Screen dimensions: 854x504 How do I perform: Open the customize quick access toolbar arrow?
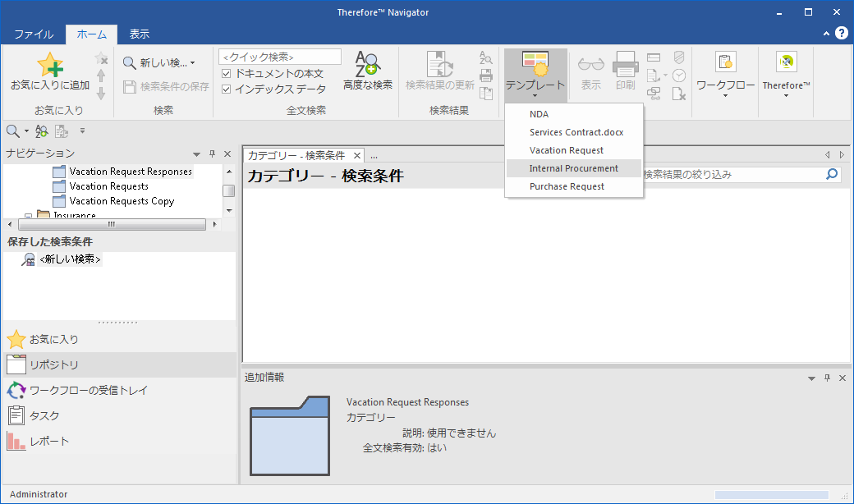[82, 131]
